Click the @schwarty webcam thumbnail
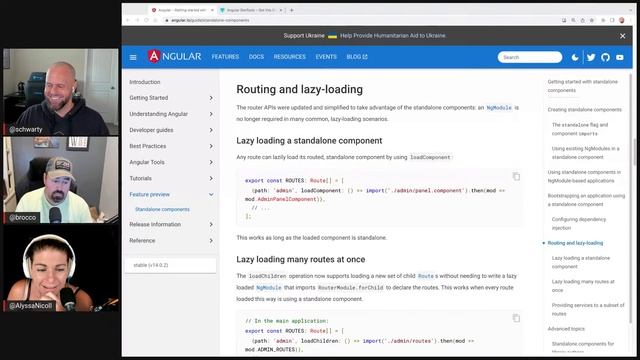 coord(61,92)
